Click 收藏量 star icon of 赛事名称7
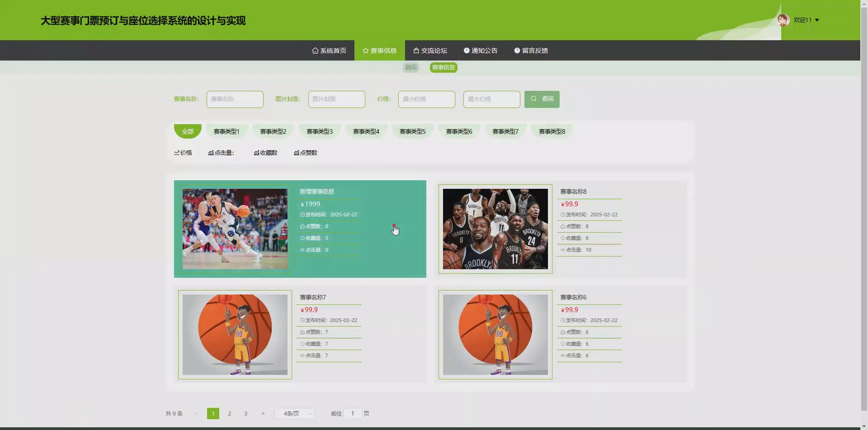 tap(302, 344)
